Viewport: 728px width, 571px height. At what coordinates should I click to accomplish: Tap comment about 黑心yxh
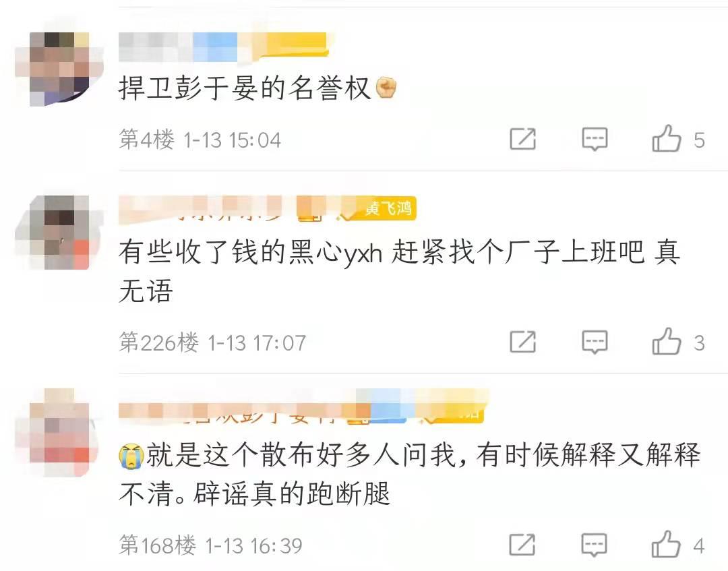pos(399,272)
